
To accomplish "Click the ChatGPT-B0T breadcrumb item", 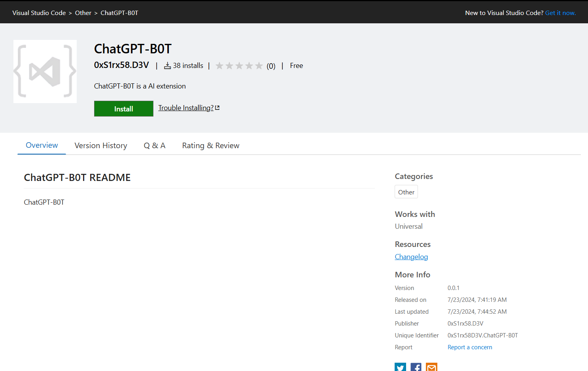I will pos(119,13).
